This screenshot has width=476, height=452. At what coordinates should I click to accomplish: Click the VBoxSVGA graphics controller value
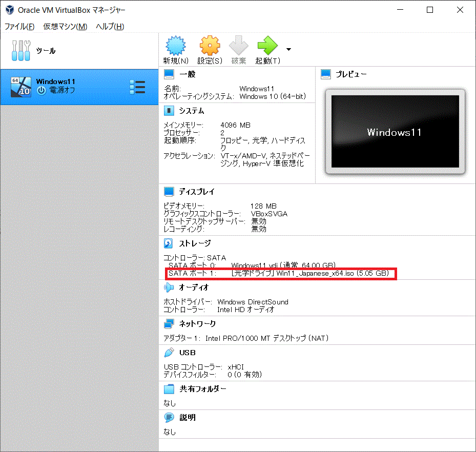pos(269,214)
